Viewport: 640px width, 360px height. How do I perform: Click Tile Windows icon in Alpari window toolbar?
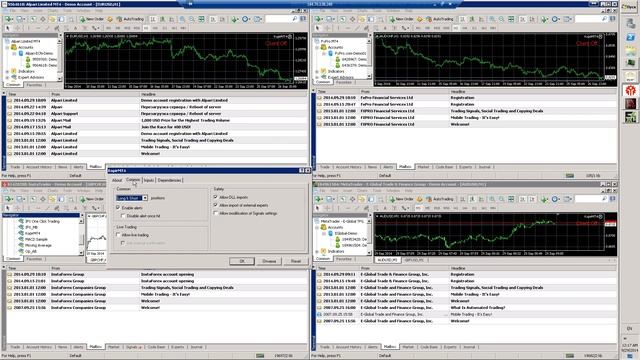click(x=202, y=19)
